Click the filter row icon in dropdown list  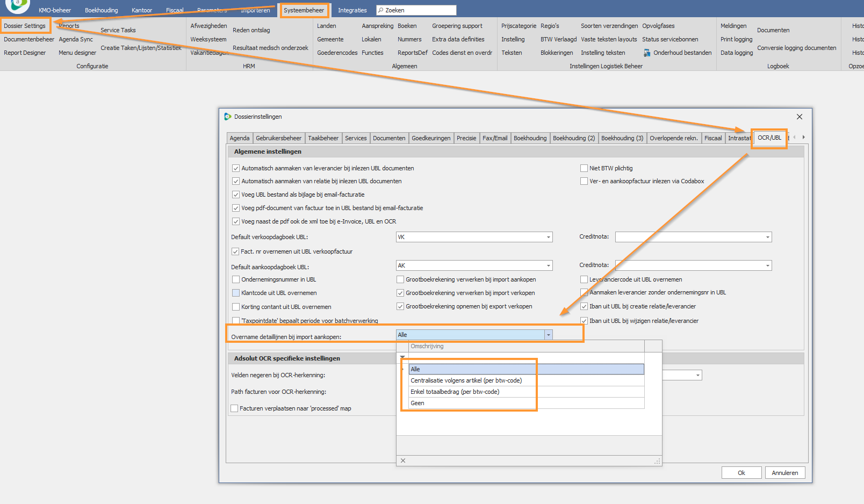click(x=402, y=357)
